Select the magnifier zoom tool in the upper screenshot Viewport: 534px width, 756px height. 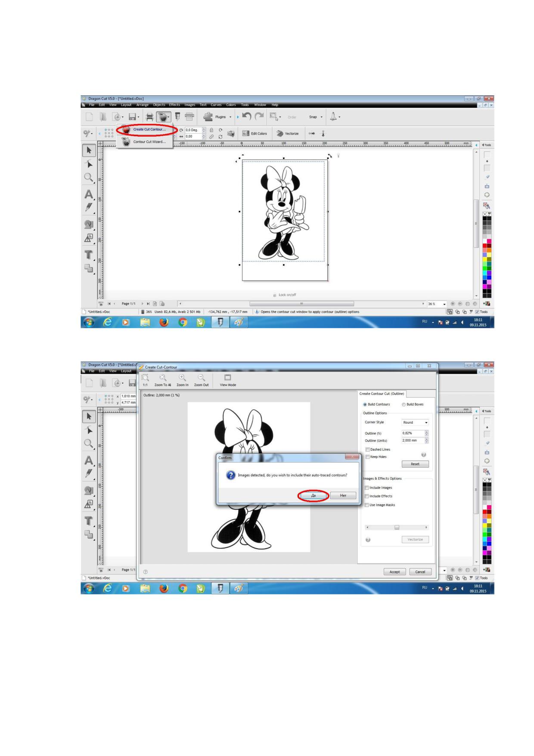point(89,177)
